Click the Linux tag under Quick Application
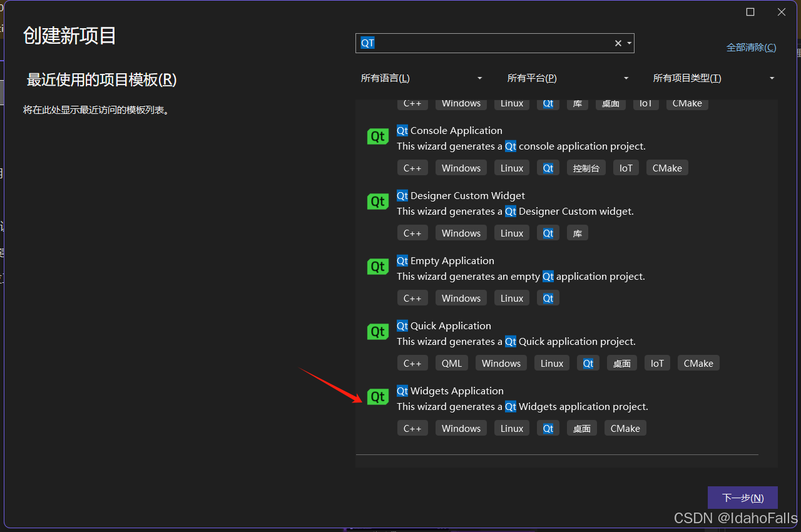 click(x=552, y=363)
